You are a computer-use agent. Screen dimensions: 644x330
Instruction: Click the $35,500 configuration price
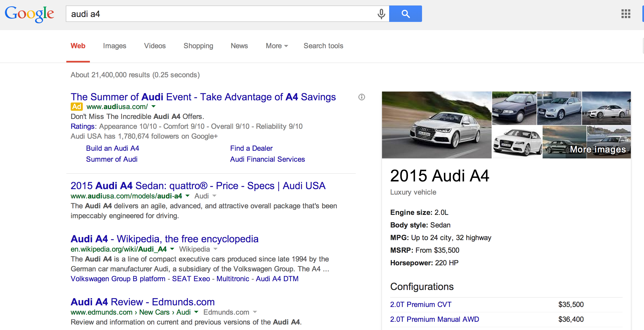pyautogui.click(x=571, y=305)
